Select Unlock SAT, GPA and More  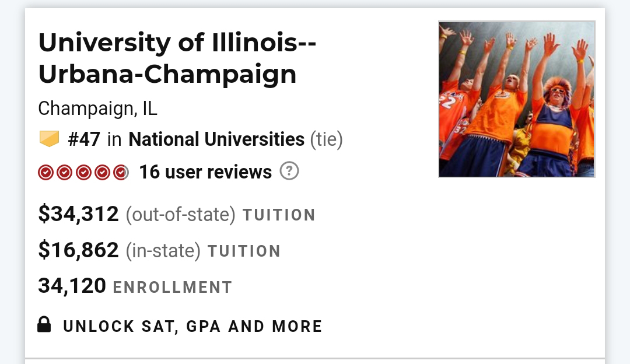[x=192, y=326]
